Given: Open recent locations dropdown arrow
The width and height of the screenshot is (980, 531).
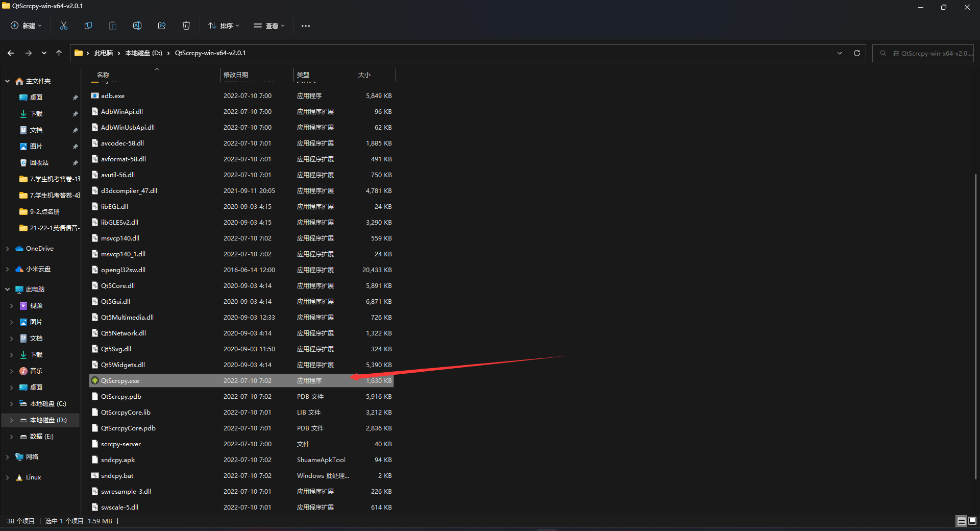Looking at the screenshot, I should [44, 53].
